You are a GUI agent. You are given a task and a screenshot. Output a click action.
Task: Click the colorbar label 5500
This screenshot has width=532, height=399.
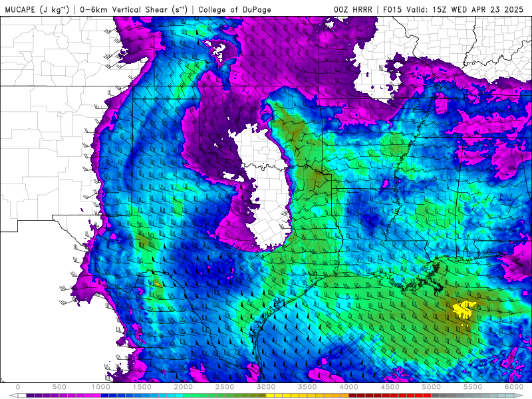click(x=473, y=387)
